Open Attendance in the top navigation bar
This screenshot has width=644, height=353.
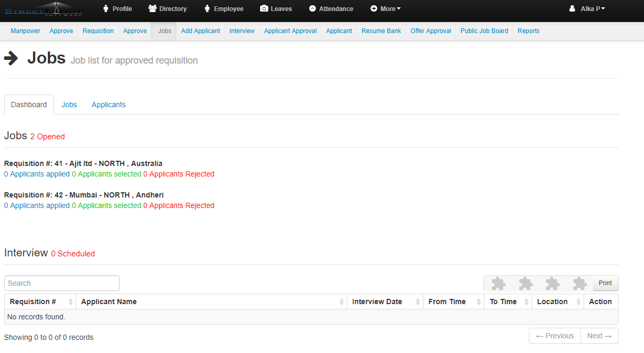[x=331, y=9]
